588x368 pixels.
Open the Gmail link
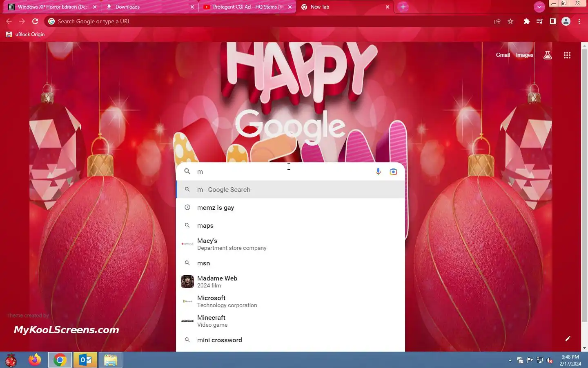click(503, 55)
